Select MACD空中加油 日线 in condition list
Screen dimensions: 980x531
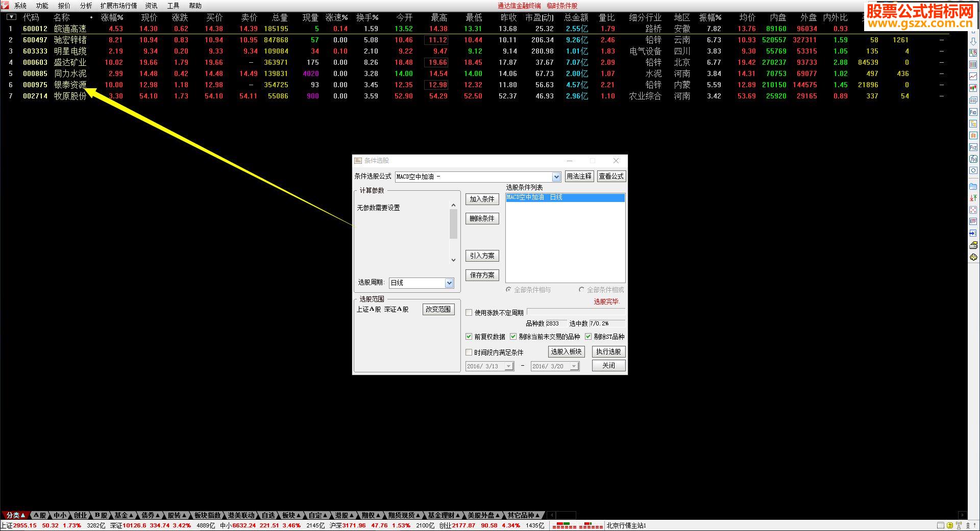pos(565,197)
